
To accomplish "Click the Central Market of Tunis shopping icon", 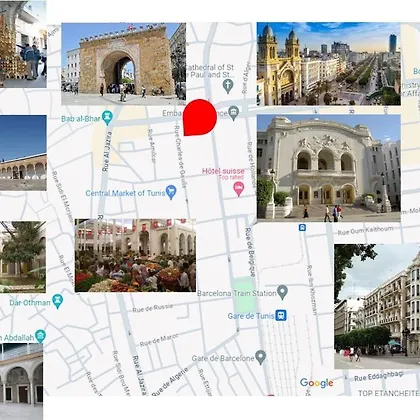I will pyautogui.click(x=171, y=192).
